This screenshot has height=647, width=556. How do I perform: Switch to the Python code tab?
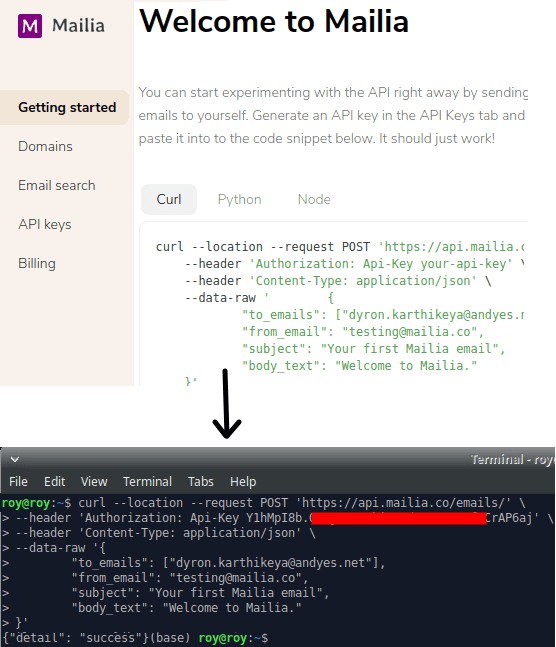pos(239,199)
